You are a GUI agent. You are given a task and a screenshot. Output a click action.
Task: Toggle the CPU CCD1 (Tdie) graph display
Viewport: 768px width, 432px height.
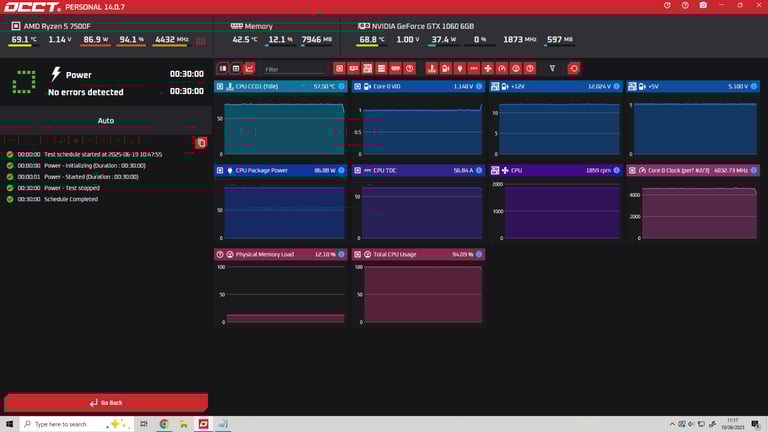click(220, 87)
